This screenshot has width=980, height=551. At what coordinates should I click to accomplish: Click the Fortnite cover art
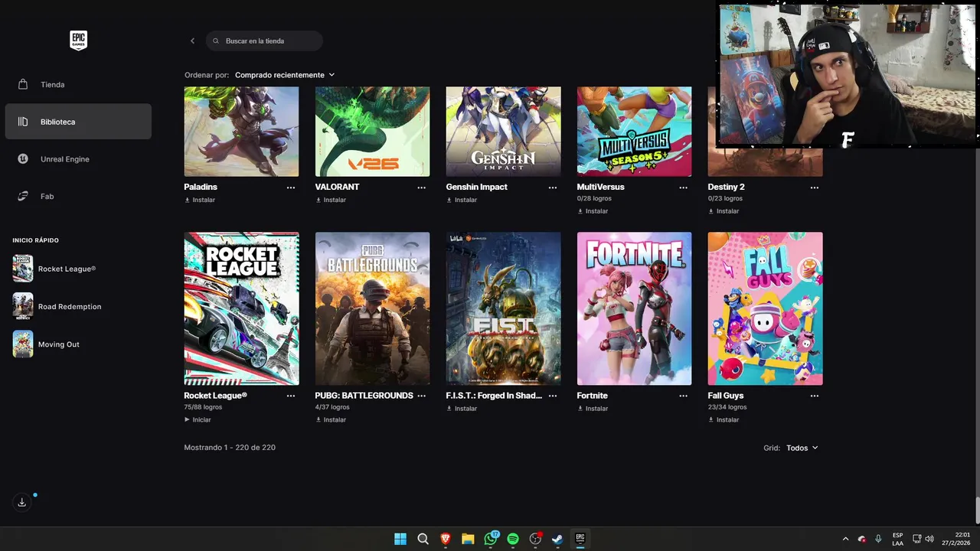click(634, 308)
